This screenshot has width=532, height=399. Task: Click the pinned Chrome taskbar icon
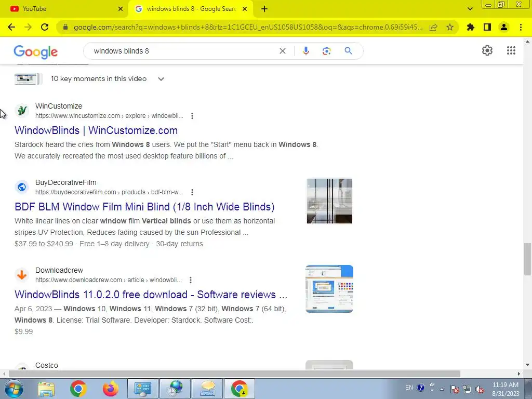78,389
